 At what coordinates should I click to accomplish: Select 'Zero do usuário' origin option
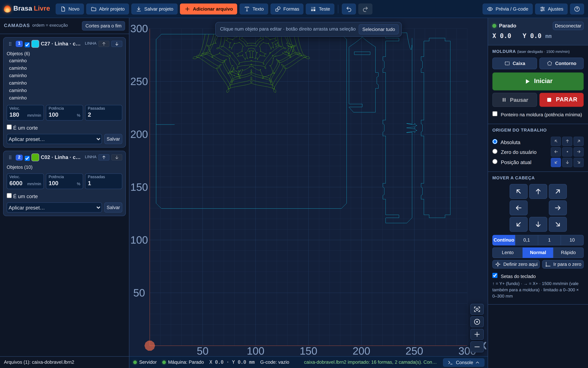pyautogui.click(x=495, y=151)
